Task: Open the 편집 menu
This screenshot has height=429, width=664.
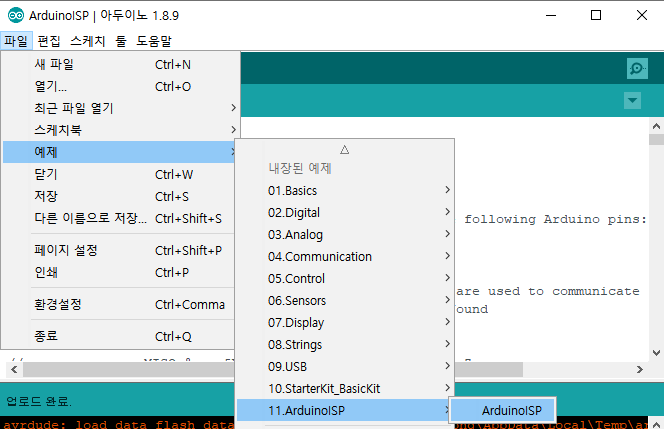Action: click(49, 41)
